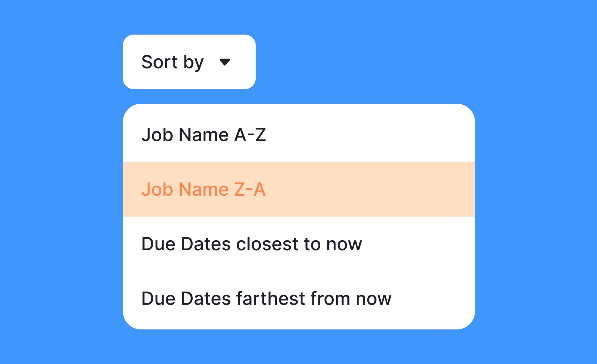Image resolution: width=597 pixels, height=364 pixels.
Task: Choose the highlighted Job Name Z-A option
Action: [299, 189]
